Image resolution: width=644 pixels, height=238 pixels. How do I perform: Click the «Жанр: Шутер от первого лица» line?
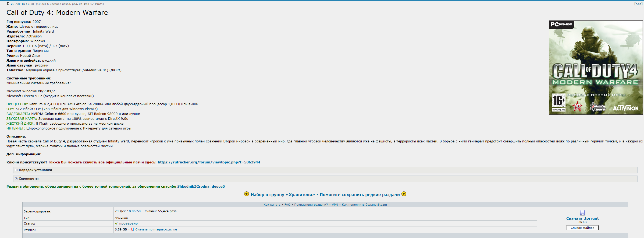tap(33, 27)
